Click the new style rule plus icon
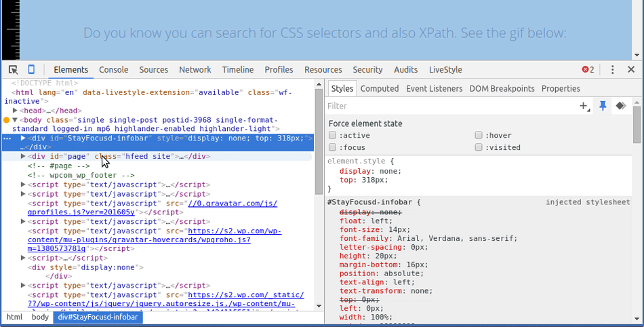 point(584,106)
